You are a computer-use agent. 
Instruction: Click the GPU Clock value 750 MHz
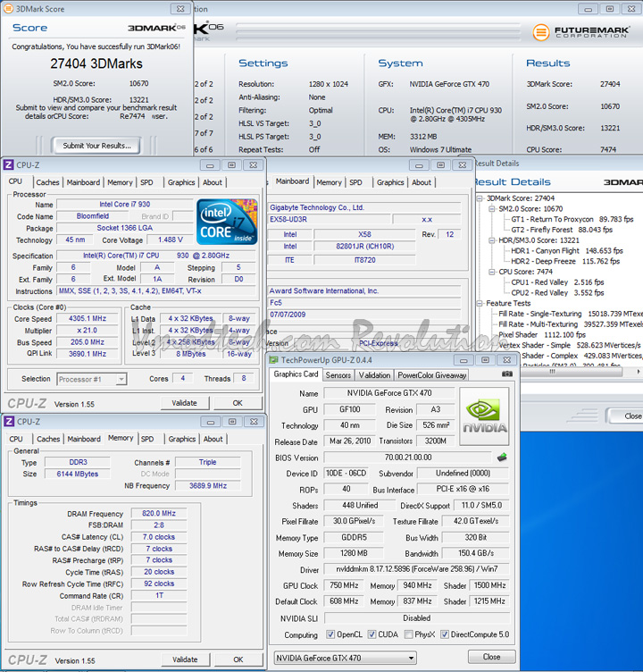tap(344, 585)
